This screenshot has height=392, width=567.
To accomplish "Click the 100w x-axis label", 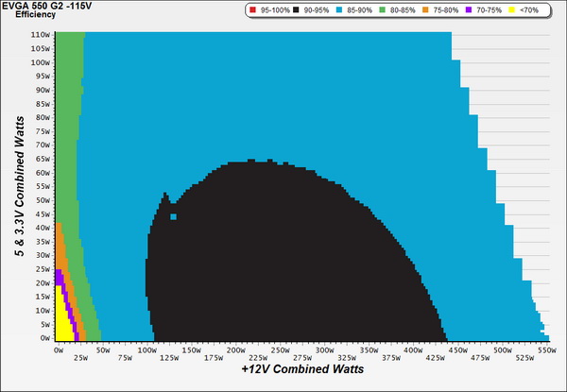I will (x=147, y=350).
